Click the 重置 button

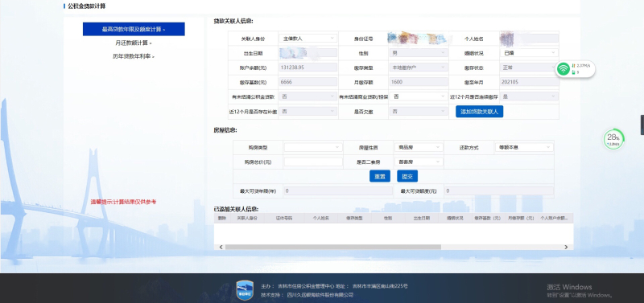tap(380, 176)
